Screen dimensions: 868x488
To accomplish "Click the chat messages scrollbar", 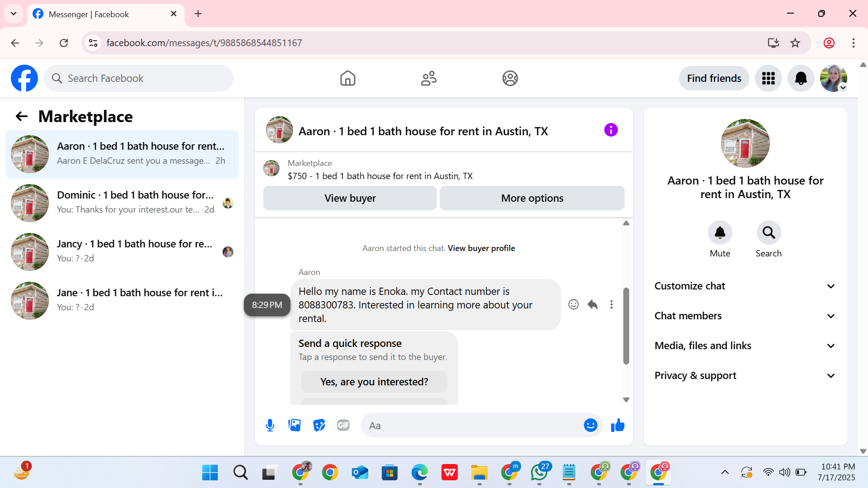I will point(626,326).
